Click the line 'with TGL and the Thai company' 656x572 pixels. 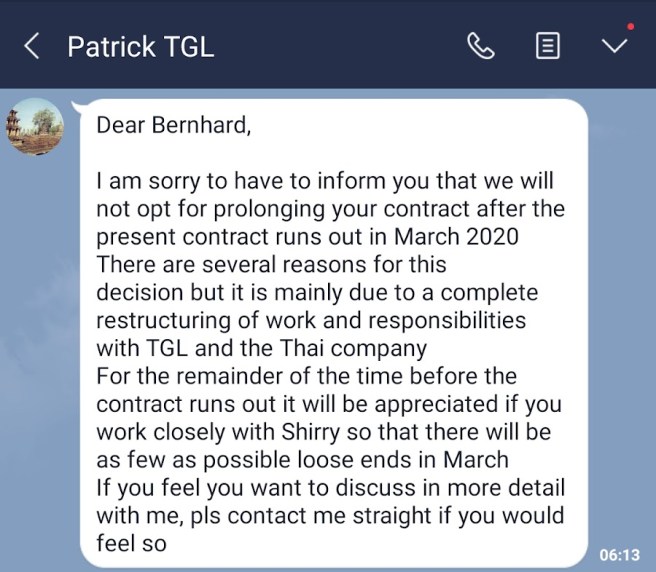pos(261,350)
